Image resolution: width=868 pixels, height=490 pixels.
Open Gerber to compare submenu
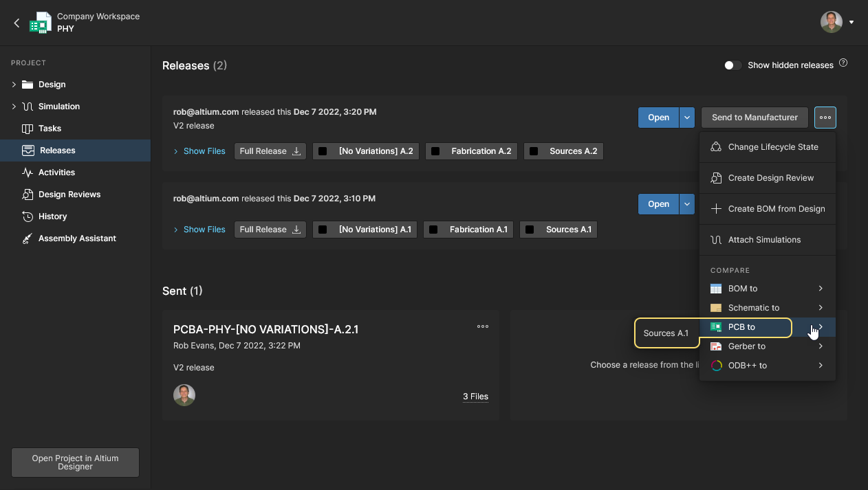pos(768,346)
